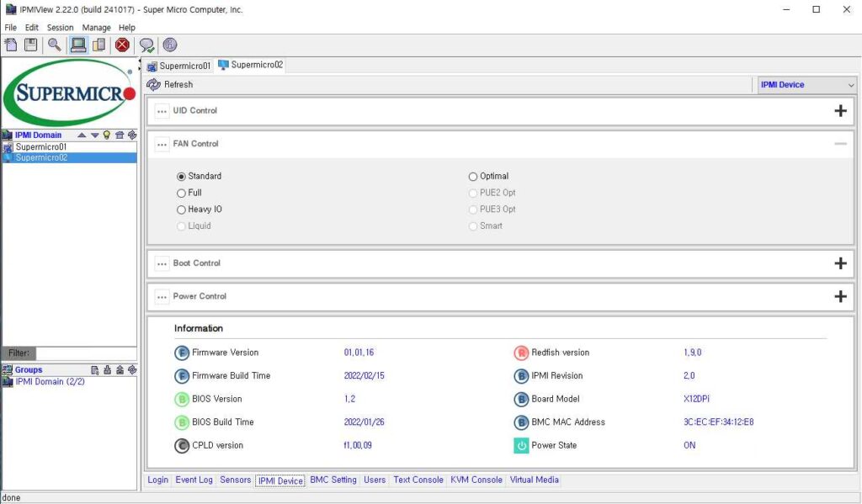Click the IPMI Revision icon
This screenshot has width=862, height=504.
521,376
